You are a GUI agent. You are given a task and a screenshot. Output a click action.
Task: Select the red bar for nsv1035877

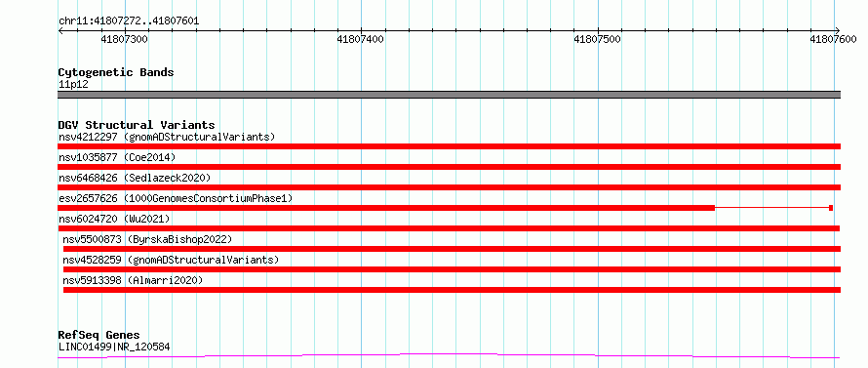coord(449,167)
